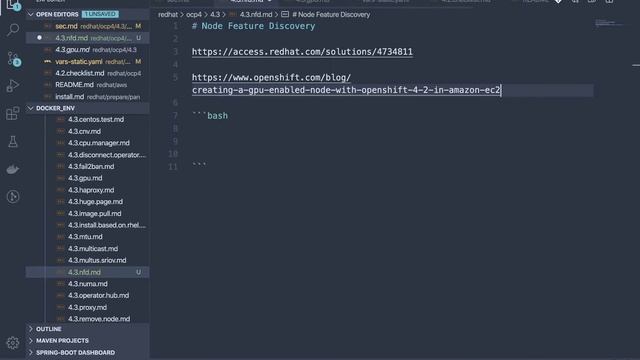Viewport: 640px width, 360px height.
Task: Open 4.3.mtu.md file
Action: (88, 237)
